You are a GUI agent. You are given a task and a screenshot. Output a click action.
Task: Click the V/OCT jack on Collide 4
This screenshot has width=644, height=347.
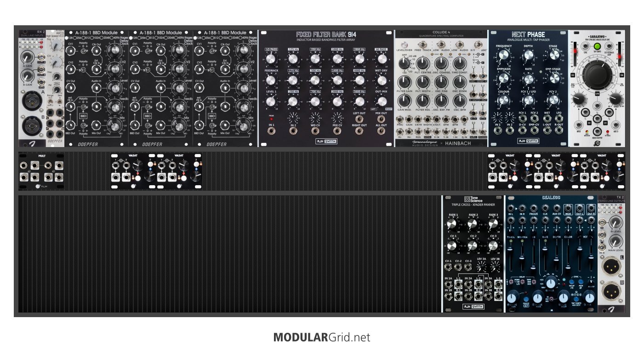(436, 119)
